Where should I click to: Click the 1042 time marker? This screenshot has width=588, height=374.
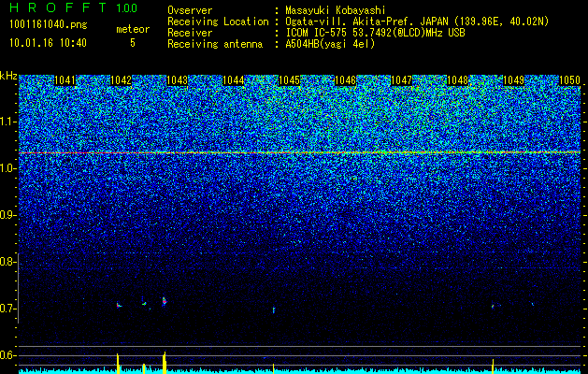[122, 80]
